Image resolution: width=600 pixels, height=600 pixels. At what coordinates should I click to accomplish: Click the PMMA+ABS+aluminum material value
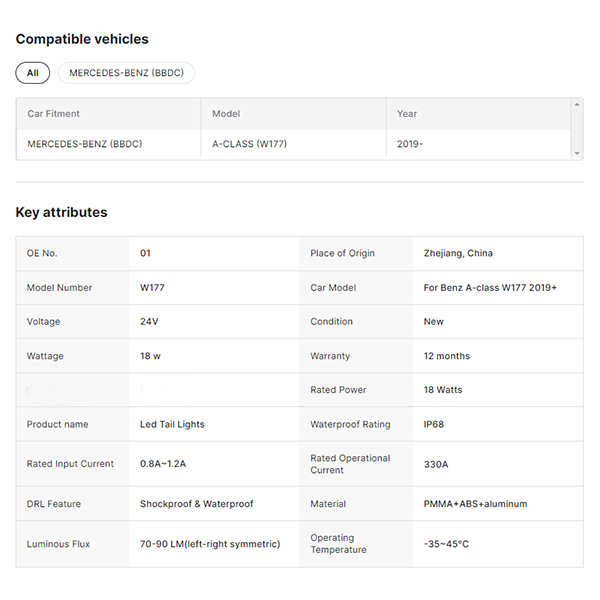475,504
